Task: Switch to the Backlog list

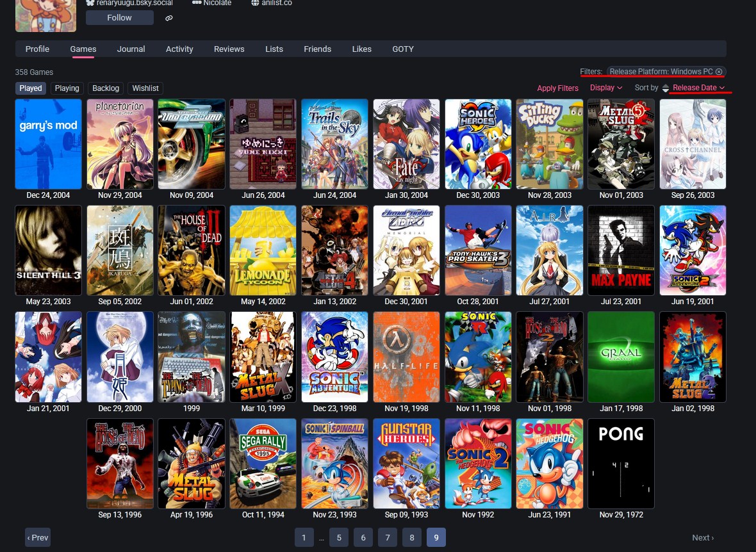Action: coord(106,88)
